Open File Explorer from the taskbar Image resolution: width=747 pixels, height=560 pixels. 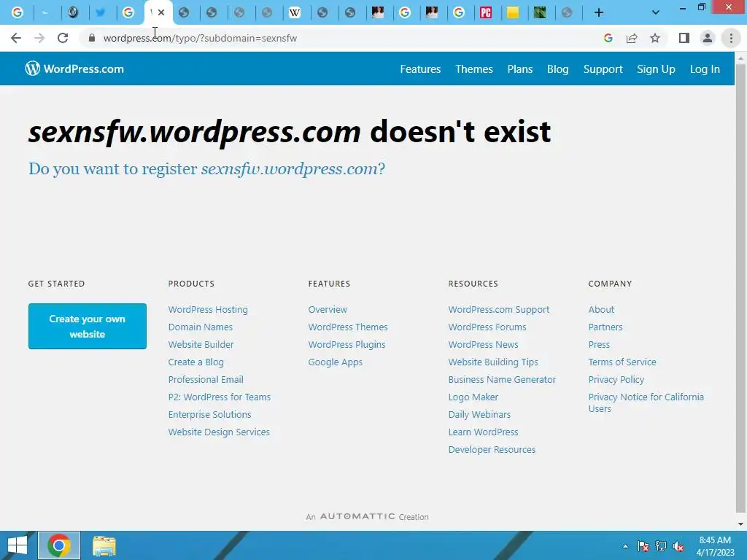tap(104, 545)
